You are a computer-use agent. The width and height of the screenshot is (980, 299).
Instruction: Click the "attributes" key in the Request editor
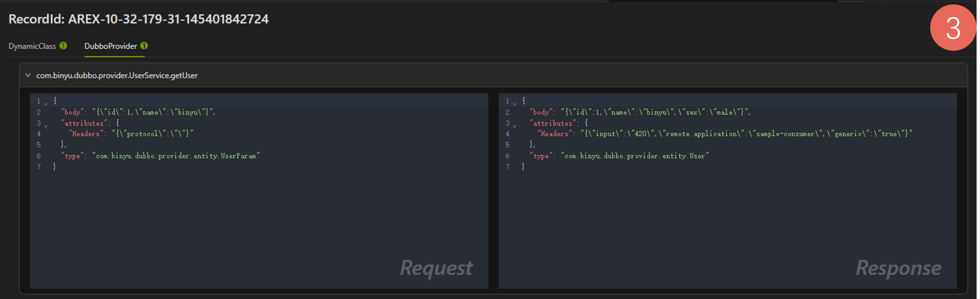point(84,123)
